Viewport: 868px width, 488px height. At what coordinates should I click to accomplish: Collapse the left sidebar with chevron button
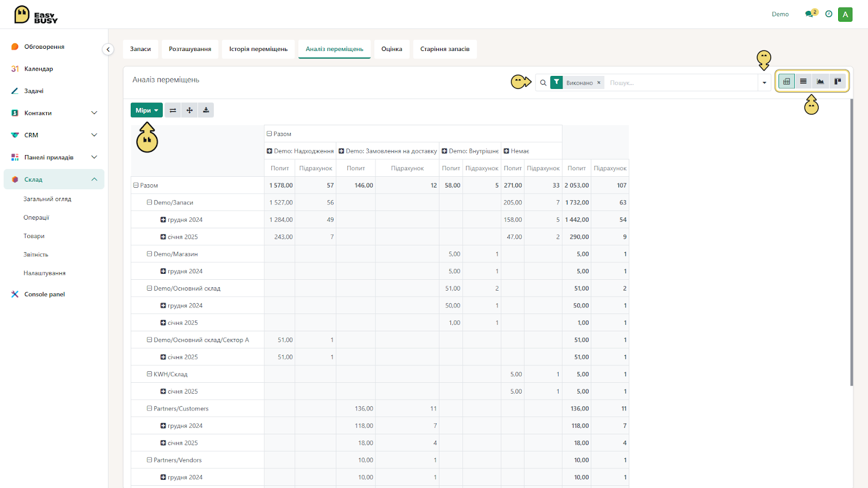[x=108, y=49]
